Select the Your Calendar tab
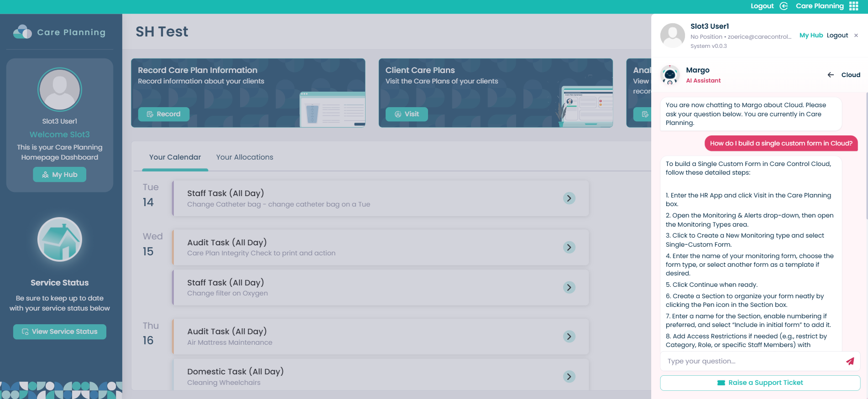Screen dimensions: 868x399 175,157
